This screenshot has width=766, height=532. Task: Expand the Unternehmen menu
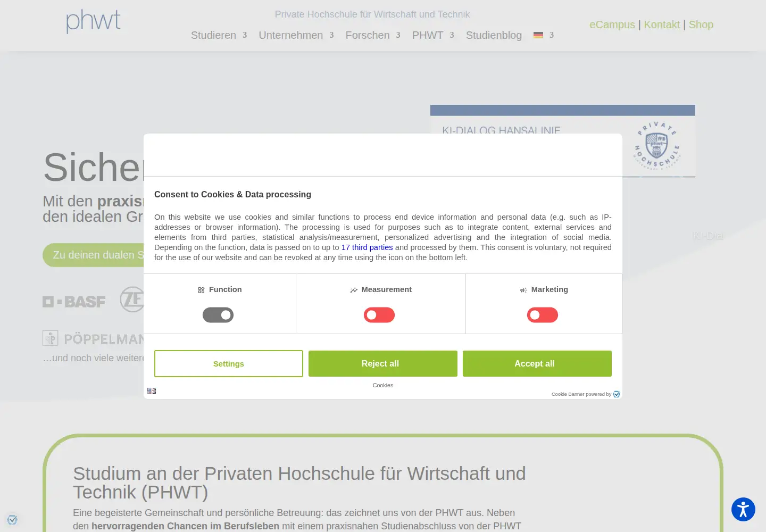tap(296, 35)
